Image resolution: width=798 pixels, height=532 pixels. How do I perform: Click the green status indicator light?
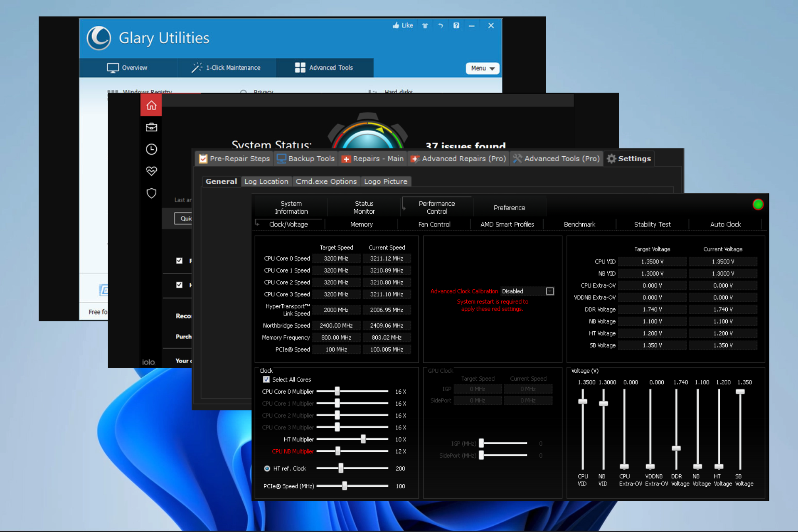point(758,204)
